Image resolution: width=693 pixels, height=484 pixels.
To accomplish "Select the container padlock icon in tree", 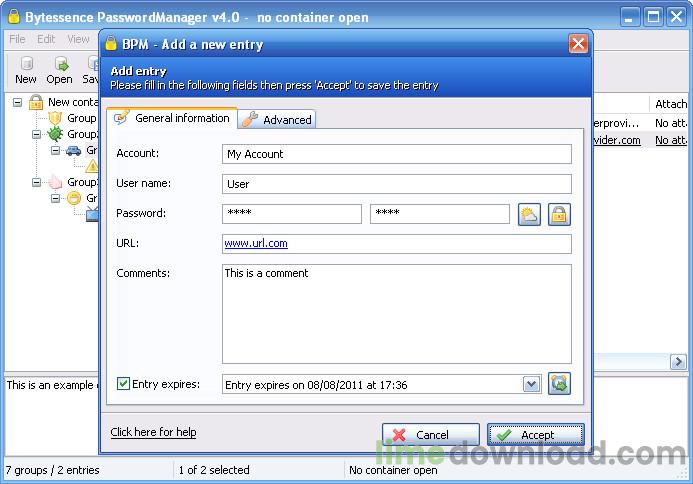I will click(36, 102).
